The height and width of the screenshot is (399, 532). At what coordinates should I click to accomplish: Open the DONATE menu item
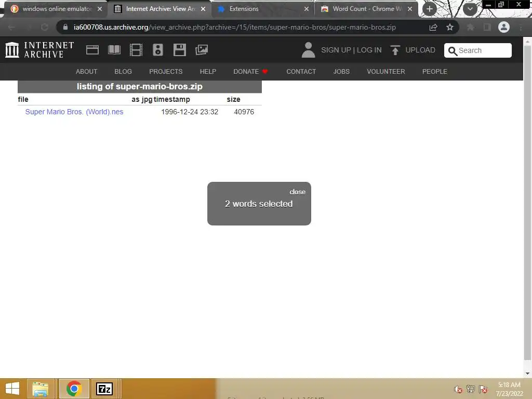[250, 72]
